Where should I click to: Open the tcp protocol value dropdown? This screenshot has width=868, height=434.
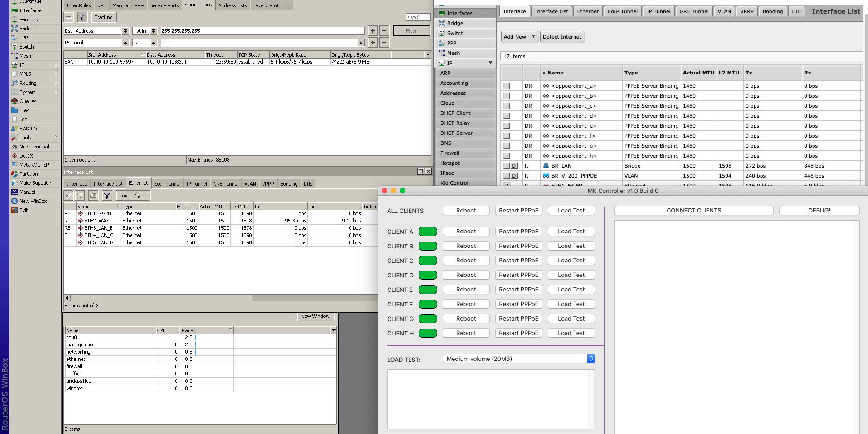361,43
